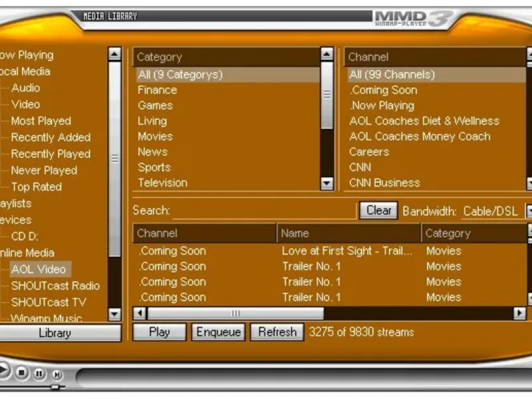Click the Clear search button
This screenshot has width=532, height=399.
378,210
